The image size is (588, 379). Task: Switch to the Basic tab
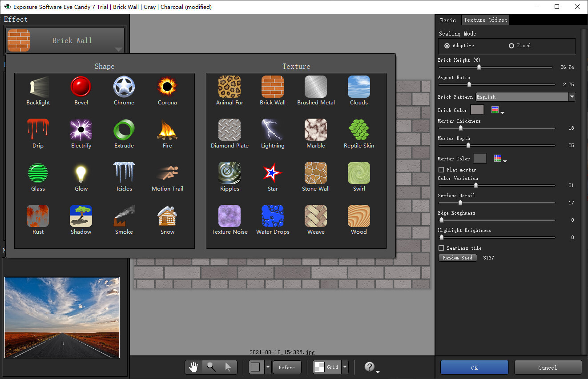coord(448,20)
